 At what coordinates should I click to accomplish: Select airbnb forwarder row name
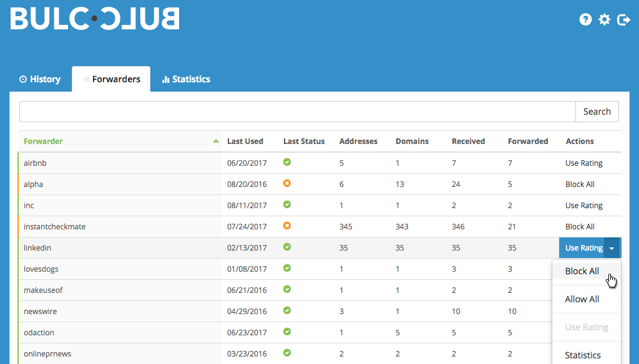pos(35,163)
